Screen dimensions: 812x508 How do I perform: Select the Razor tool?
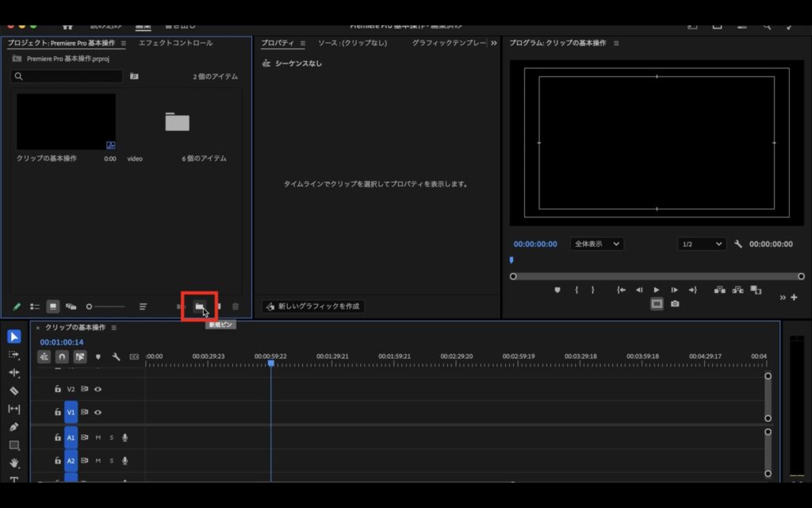click(x=14, y=391)
